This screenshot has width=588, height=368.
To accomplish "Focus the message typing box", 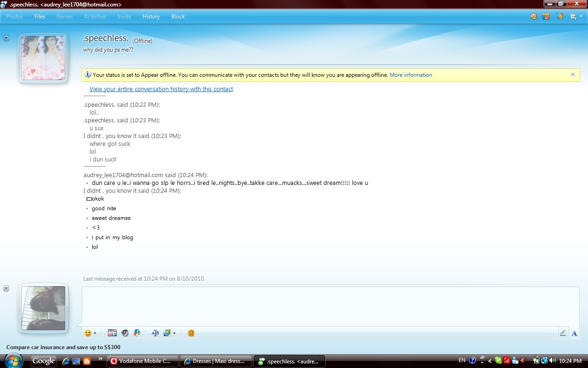I will 330,306.
